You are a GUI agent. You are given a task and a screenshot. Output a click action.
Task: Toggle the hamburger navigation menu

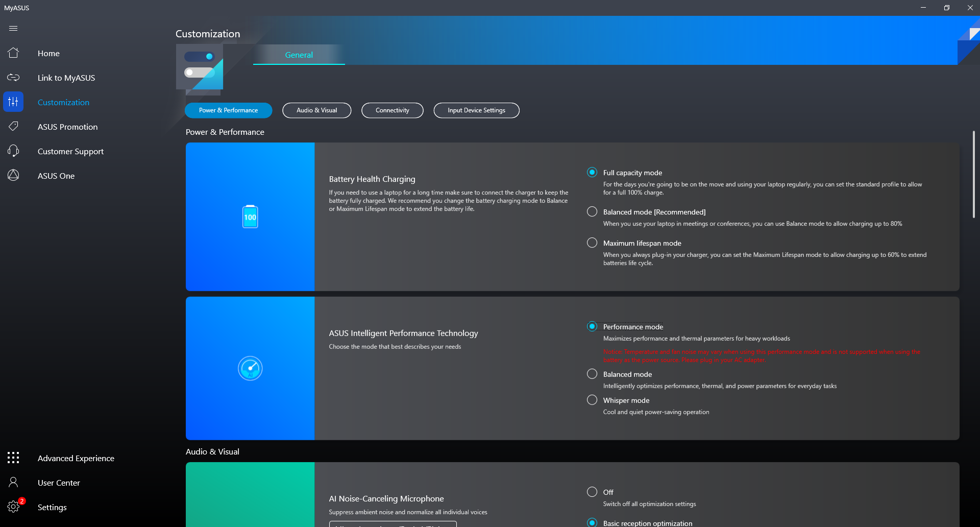[x=13, y=29]
